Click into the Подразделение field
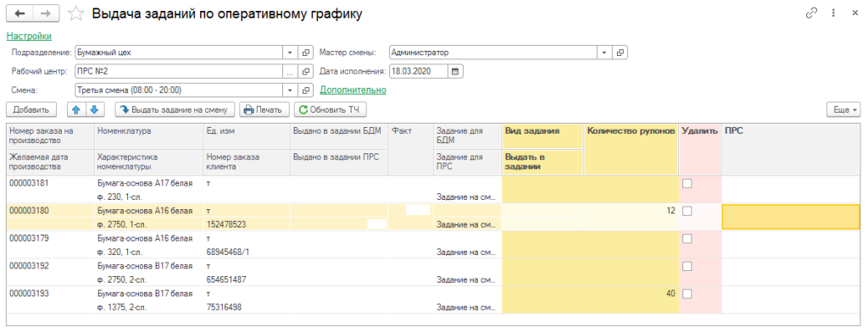868x332 pixels. tap(180, 53)
